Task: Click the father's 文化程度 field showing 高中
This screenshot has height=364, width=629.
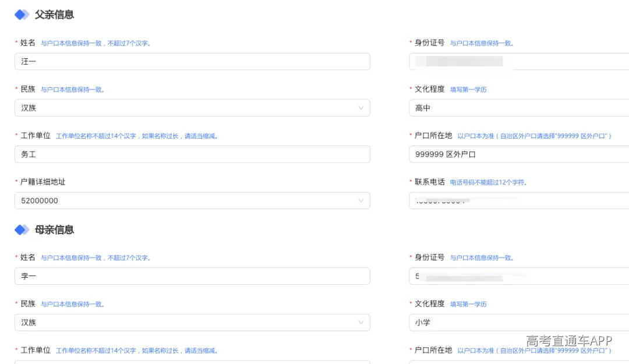Action: pyautogui.click(x=519, y=108)
